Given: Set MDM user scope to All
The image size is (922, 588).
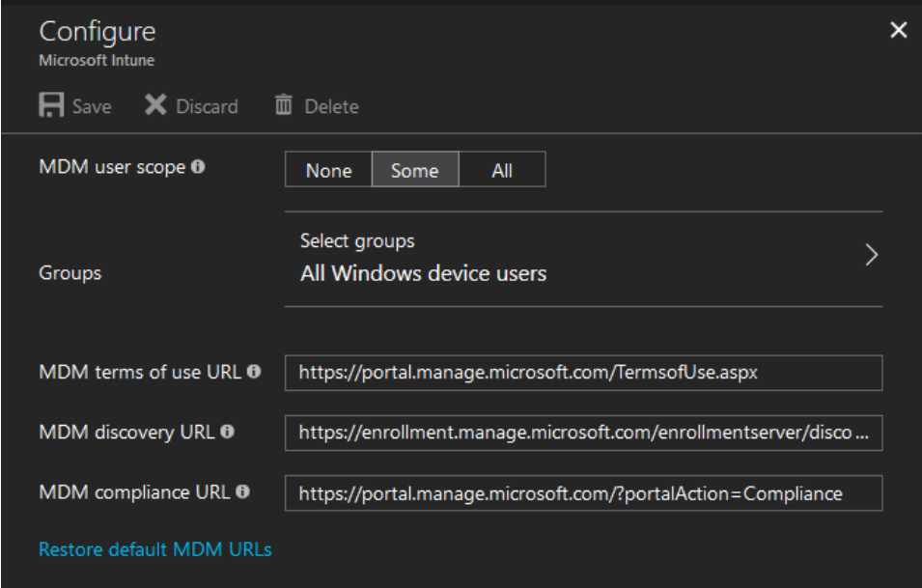Looking at the screenshot, I should [502, 170].
